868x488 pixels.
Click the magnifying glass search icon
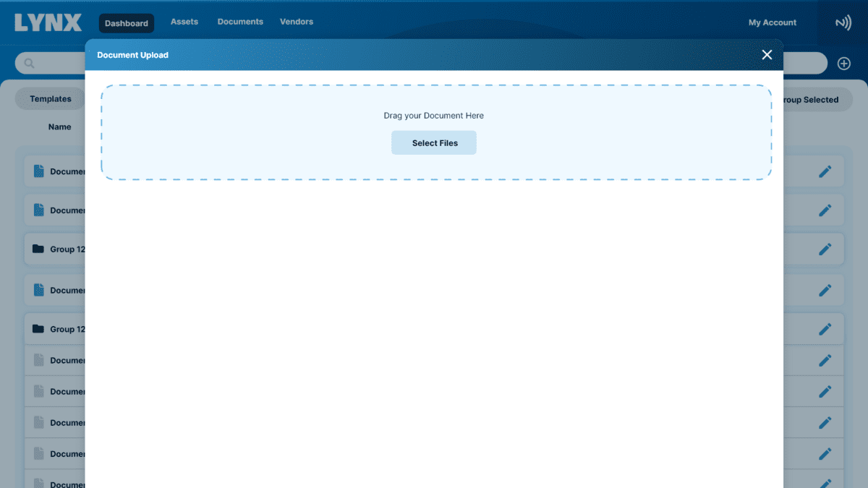[30, 64]
